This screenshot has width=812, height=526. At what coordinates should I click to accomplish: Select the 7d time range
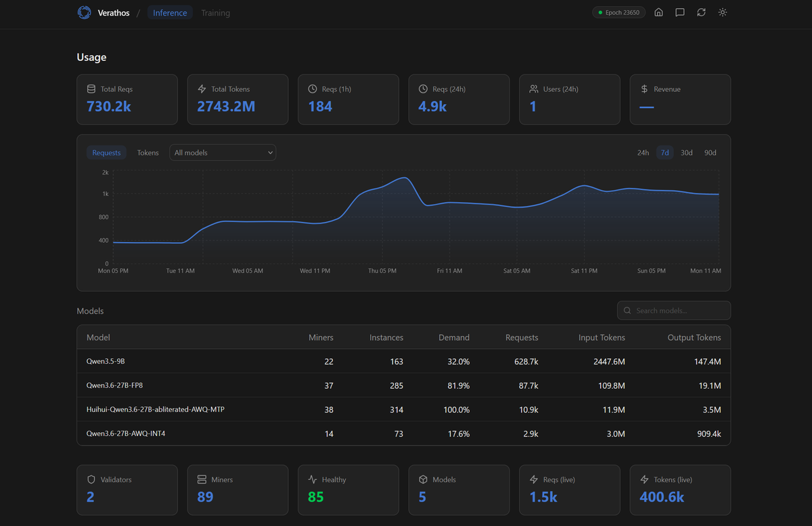[664, 153]
